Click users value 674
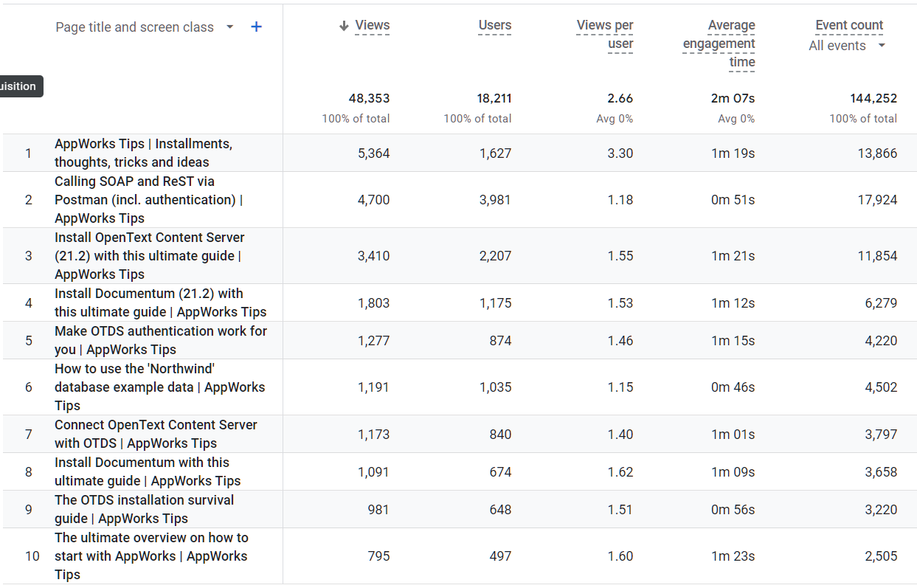This screenshot has width=917, height=588. [500, 472]
